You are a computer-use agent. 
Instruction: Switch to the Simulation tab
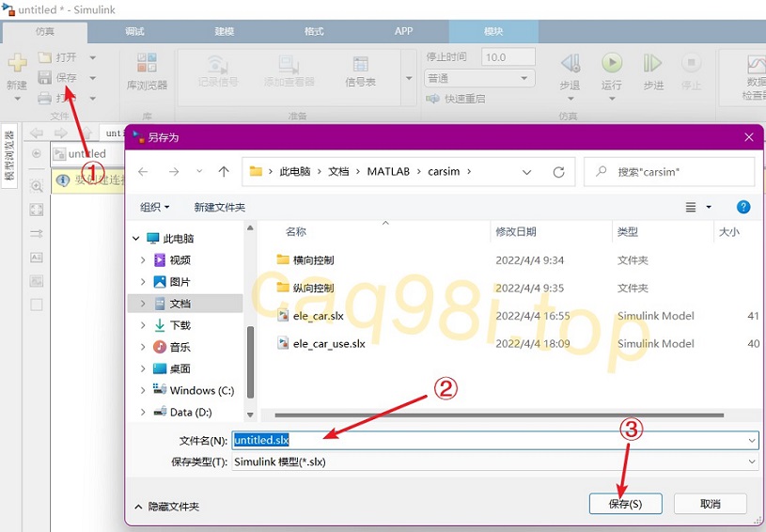coord(45,31)
